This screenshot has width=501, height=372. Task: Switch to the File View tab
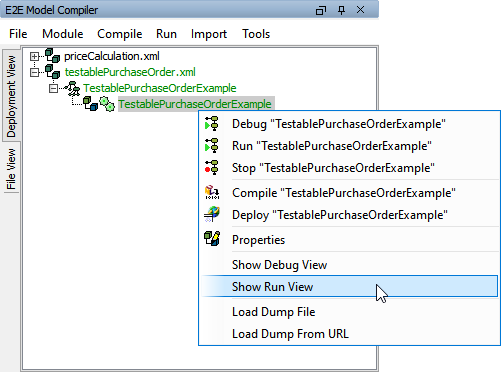[x=11, y=169]
